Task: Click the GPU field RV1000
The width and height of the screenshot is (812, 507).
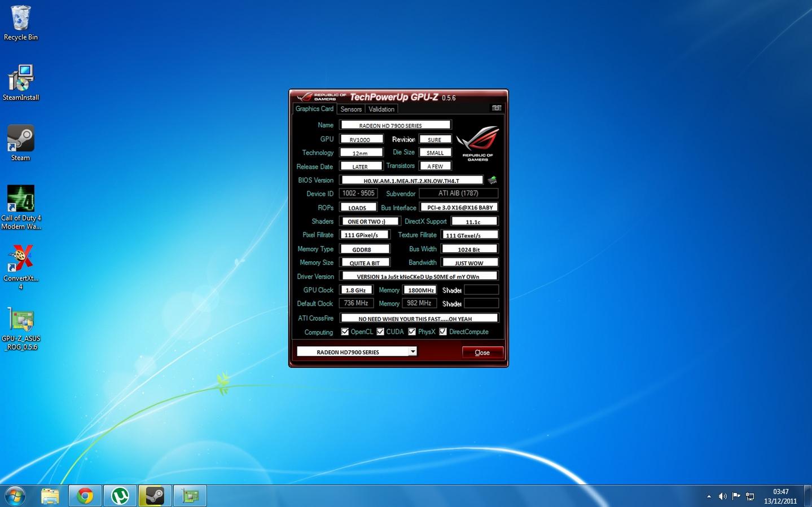Action: click(361, 139)
